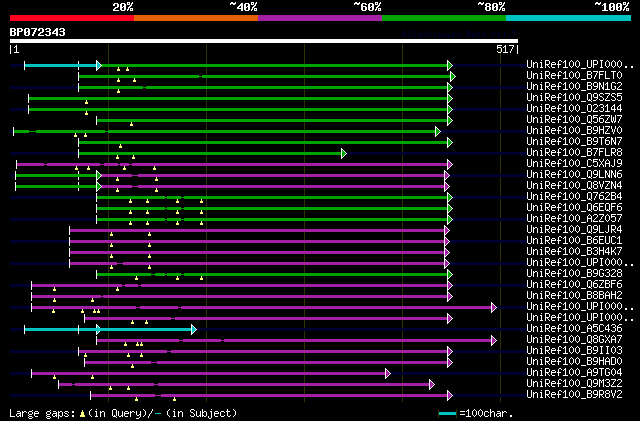The width and height of the screenshot is (640, 421).
Task: Select the UniRef100_A5C436 hit label
Action: (574, 329)
